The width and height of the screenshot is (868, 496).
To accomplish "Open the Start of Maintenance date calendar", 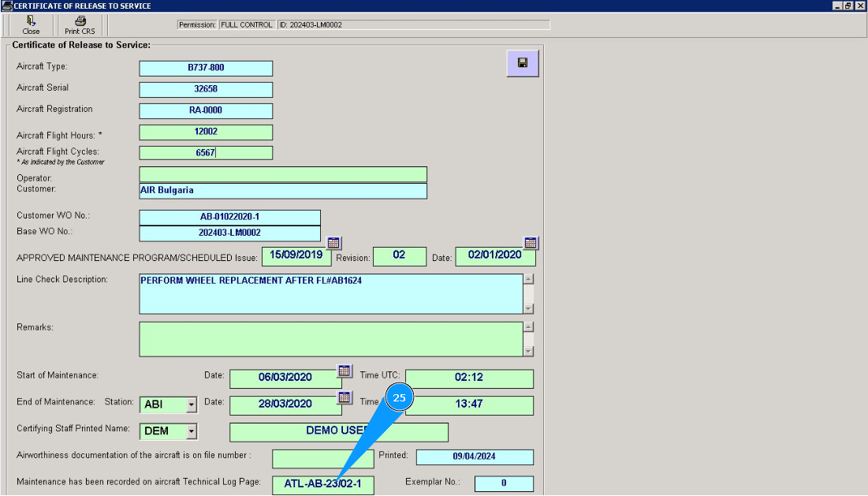I will (345, 371).
